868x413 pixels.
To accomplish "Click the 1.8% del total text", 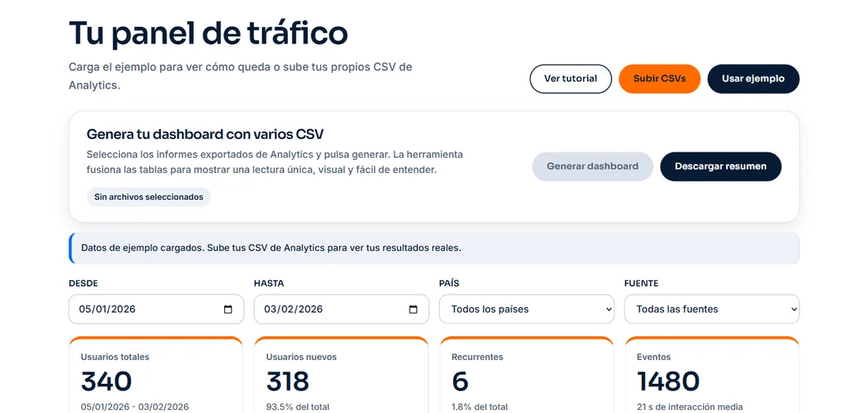I will (480, 407).
